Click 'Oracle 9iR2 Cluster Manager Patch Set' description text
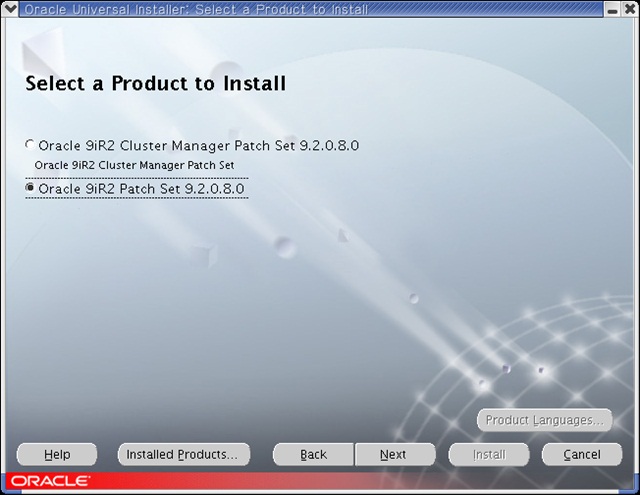The width and height of the screenshot is (640, 495). [x=134, y=165]
